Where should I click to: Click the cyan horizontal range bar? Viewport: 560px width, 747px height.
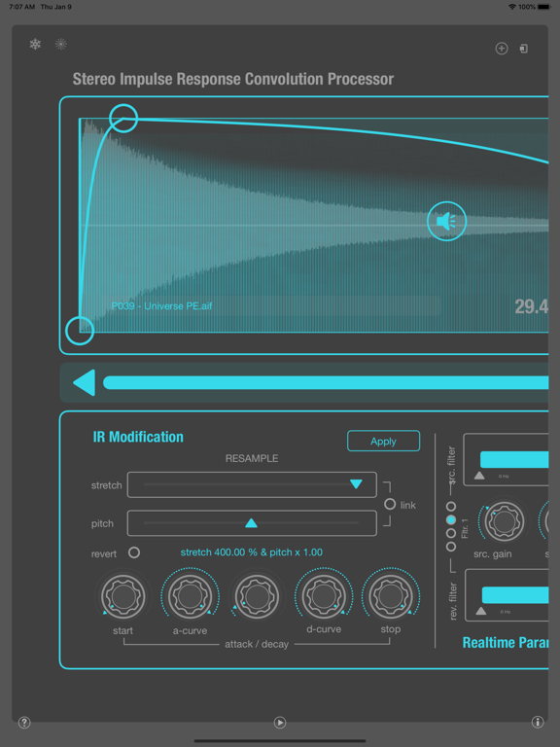[x=326, y=382]
